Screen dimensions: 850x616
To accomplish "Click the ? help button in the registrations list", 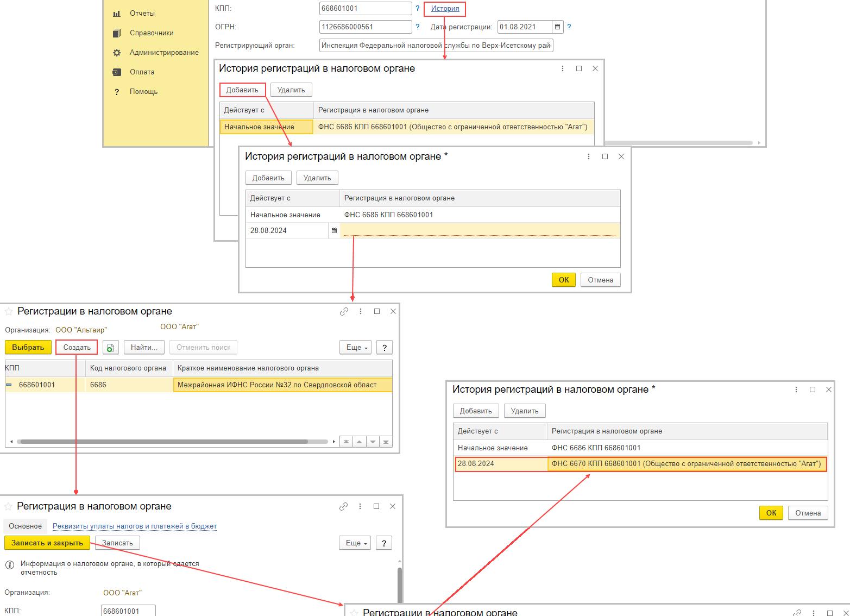I will [385, 347].
